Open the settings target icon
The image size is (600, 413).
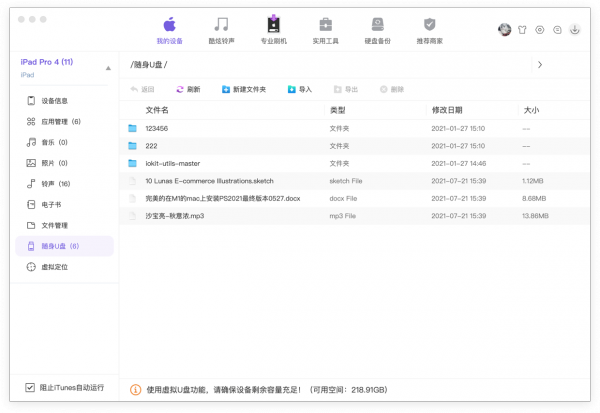[540, 30]
